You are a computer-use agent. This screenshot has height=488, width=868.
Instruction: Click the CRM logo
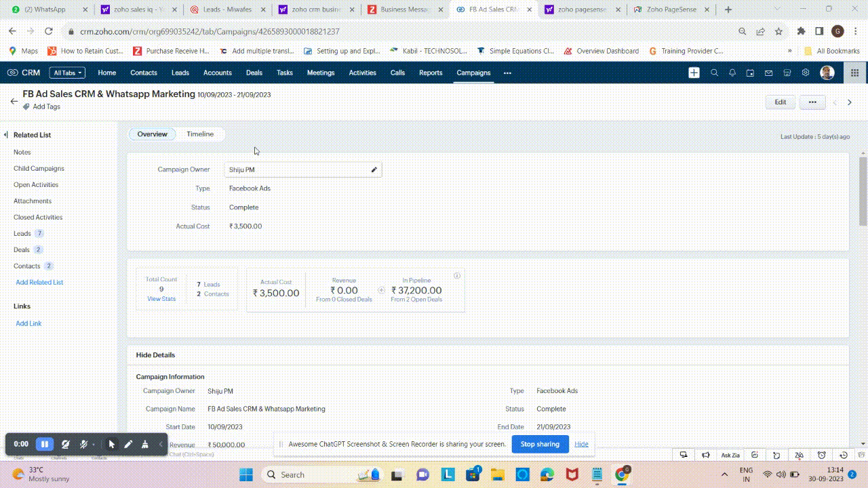24,73
